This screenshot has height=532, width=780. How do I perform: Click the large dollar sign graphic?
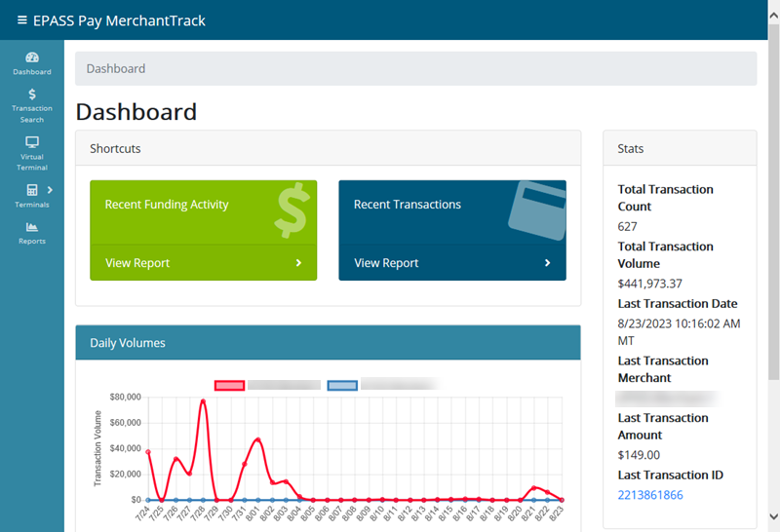click(x=292, y=210)
